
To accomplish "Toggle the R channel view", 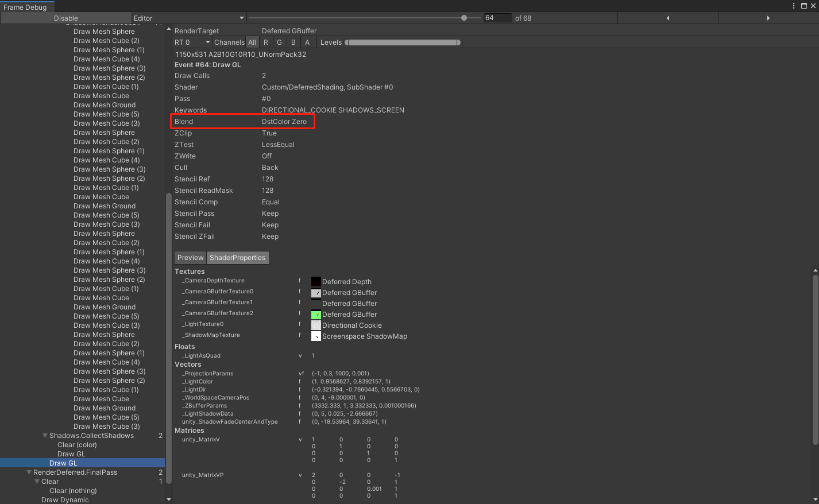I will click(x=266, y=42).
